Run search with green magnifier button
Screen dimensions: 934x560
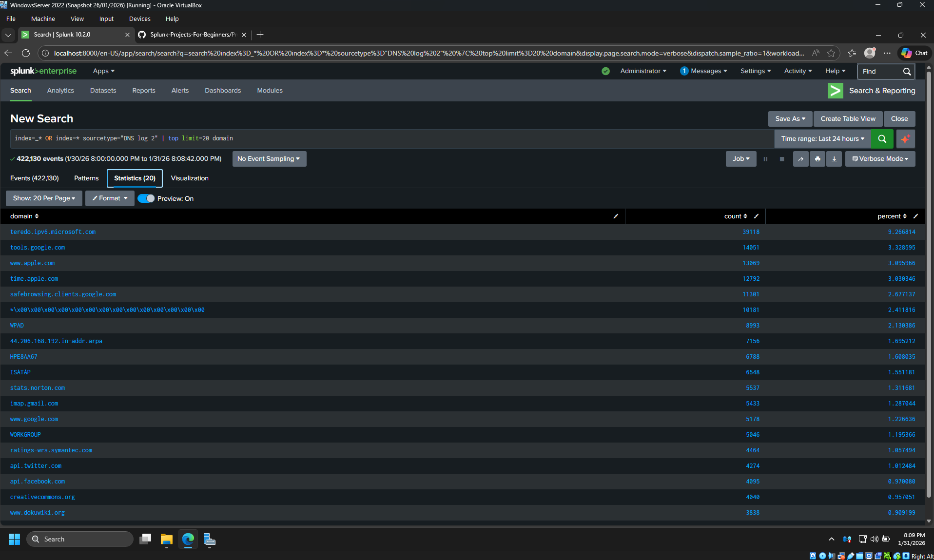point(882,139)
